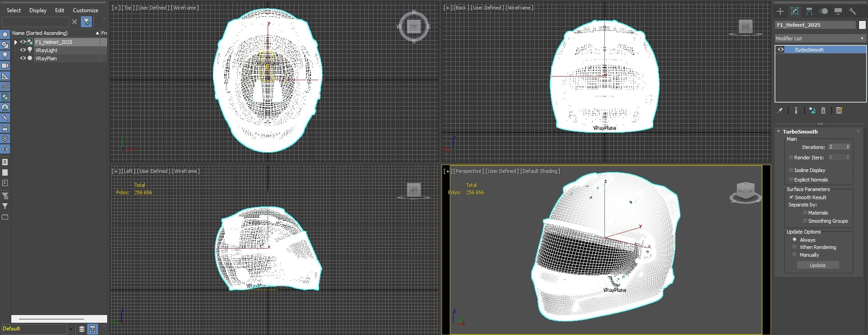Toggle cameras display filter icon

coord(5,66)
